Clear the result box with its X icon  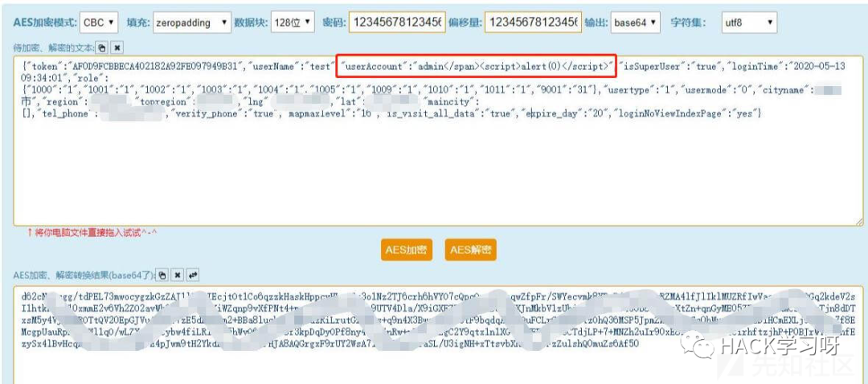click(x=177, y=275)
